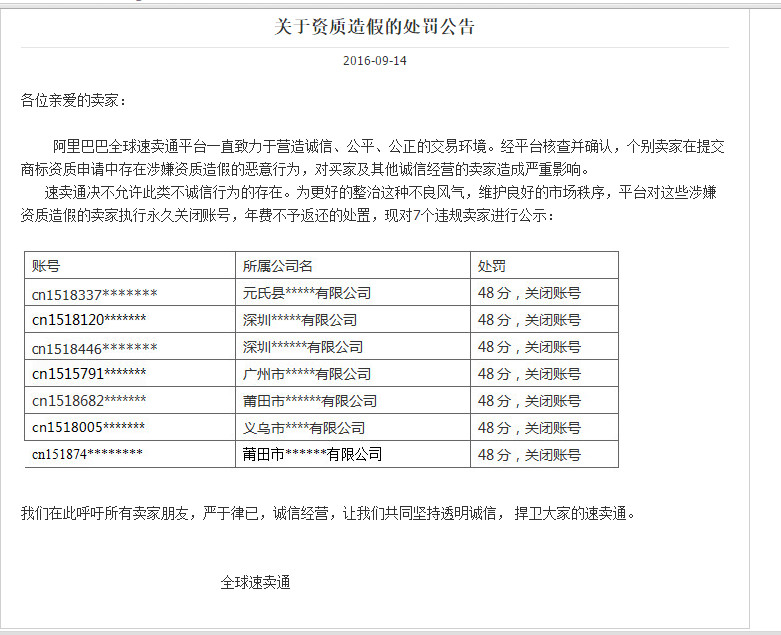The height and width of the screenshot is (635, 781).
Task: Click 莆田市 company cell in cn151874 row
Action: point(353,454)
